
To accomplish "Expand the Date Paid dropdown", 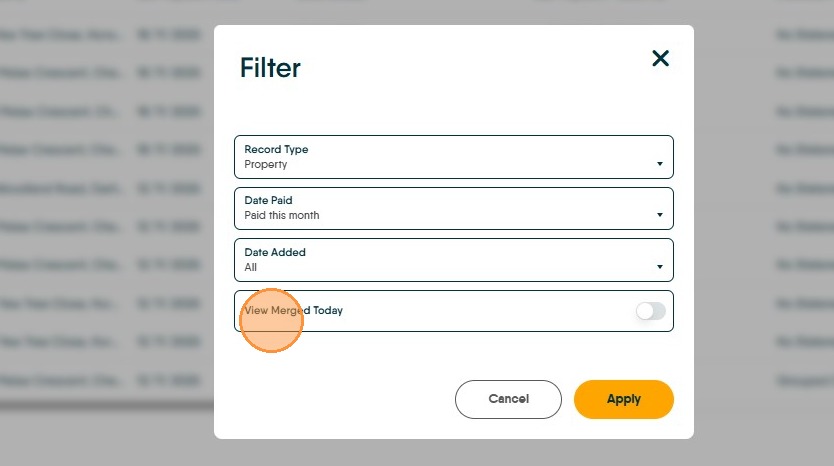I will tap(453, 208).
